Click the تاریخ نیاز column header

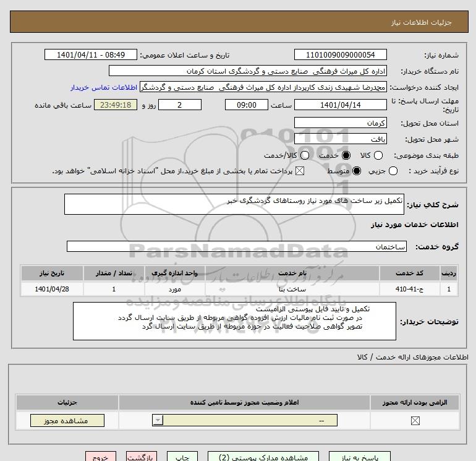[x=52, y=273]
